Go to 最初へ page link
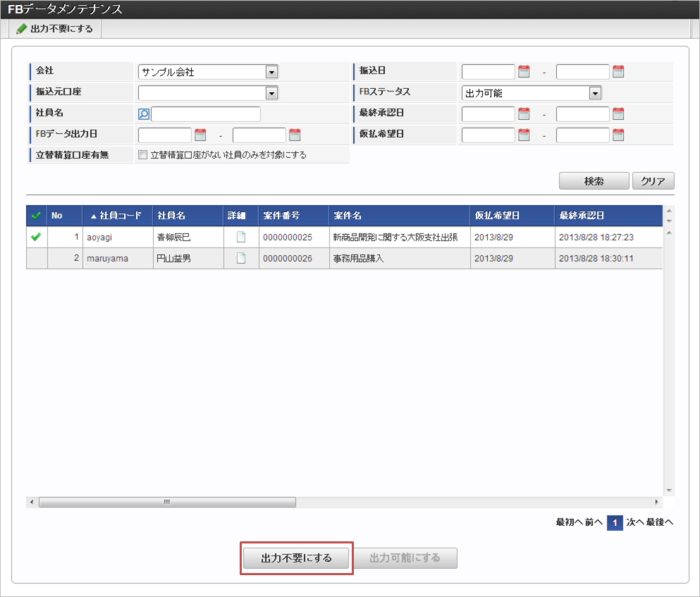Screen dimensions: 700x597 click(569, 522)
